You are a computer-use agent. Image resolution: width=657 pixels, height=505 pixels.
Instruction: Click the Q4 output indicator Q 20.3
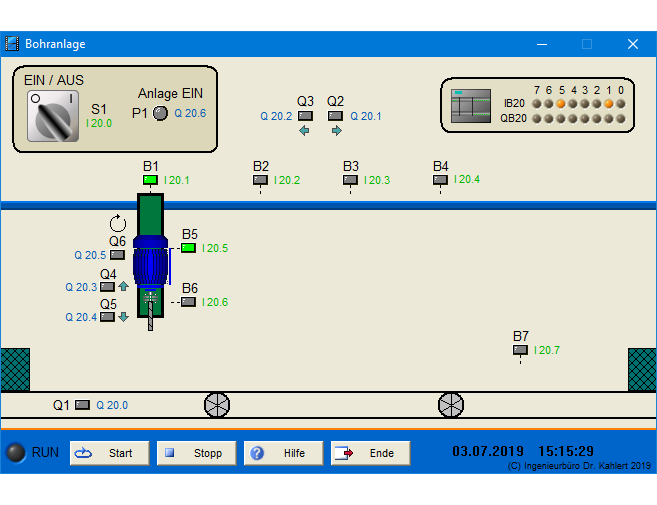click(x=107, y=287)
